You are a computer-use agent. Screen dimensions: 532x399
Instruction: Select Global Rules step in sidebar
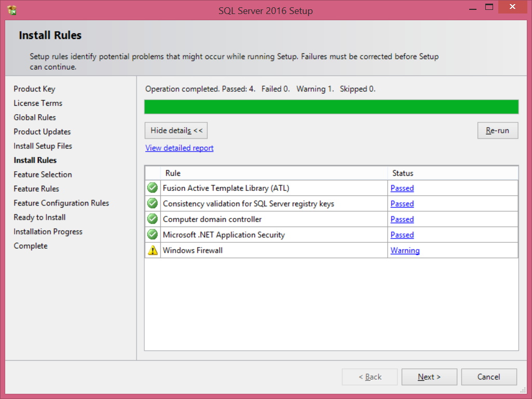pos(35,117)
